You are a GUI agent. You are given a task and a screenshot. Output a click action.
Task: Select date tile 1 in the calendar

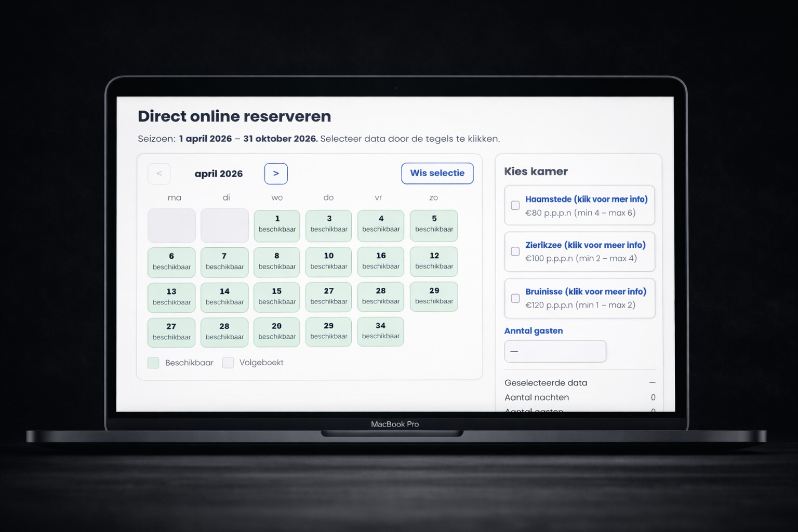(277, 225)
